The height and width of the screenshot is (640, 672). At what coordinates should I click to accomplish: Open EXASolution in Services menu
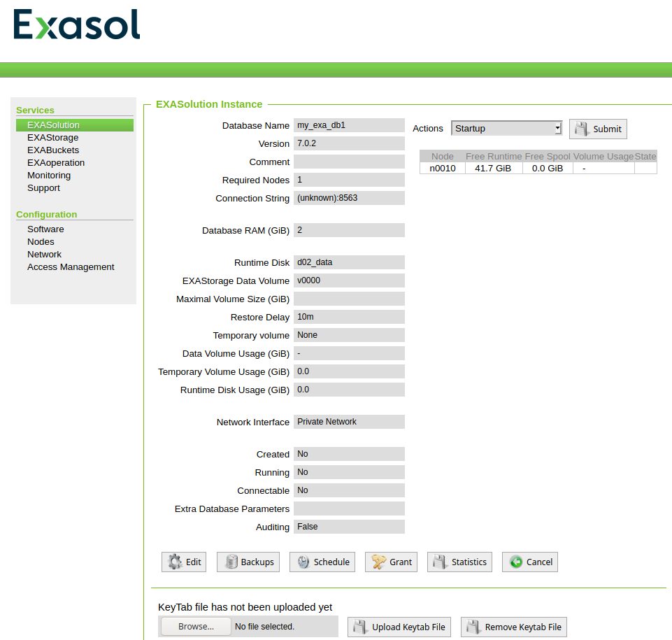[75, 125]
